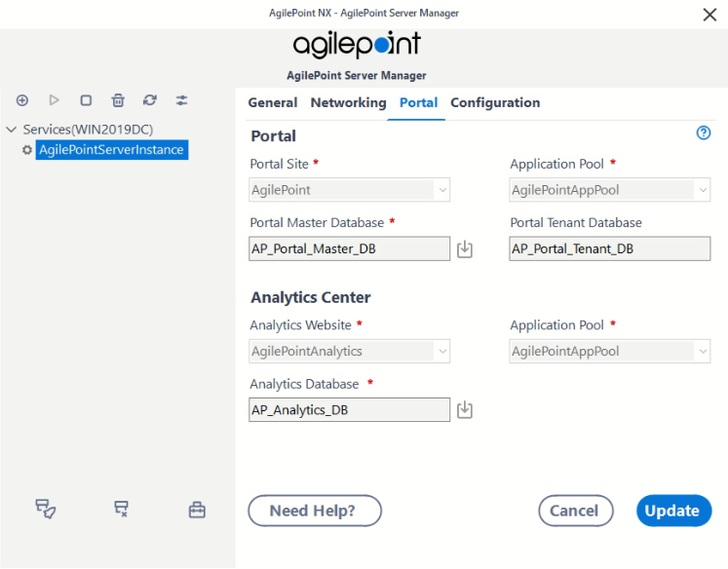This screenshot has width=728, height=569.
Task: Switch to the Networking tab
Action: (348, 102)
